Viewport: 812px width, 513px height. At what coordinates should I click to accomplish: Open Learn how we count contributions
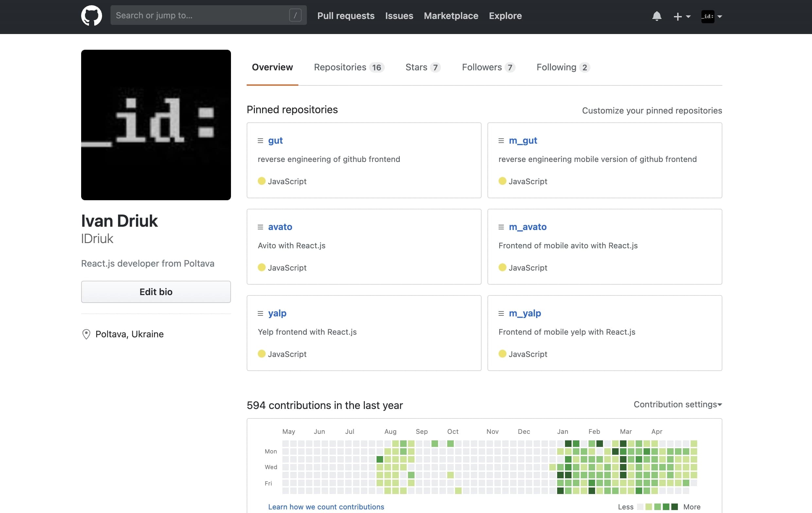(x=326, y=506)
